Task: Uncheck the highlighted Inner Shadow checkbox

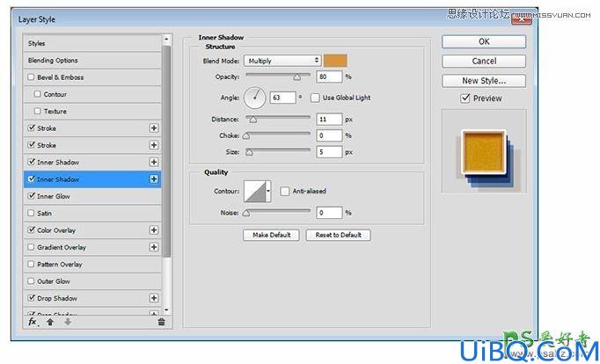Action: pyautogui.click(x=32, y=179)
